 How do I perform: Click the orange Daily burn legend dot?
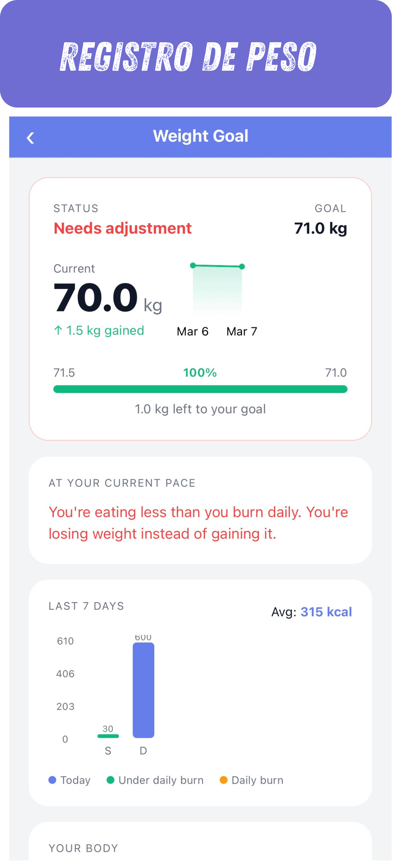tap(223, 780)
